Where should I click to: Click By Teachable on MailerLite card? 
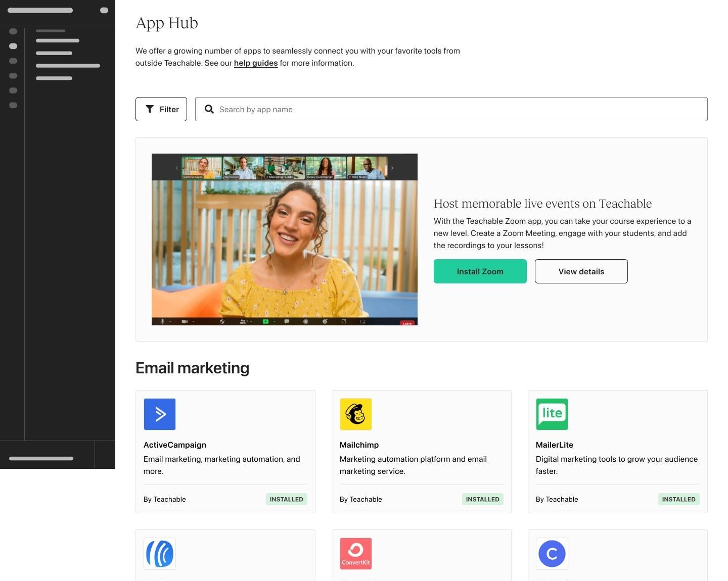(557, 499)
